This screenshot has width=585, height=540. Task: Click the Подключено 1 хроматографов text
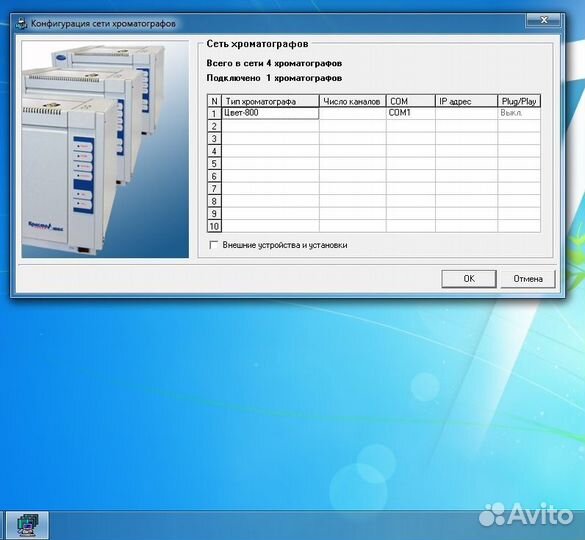tap(274, 78)
